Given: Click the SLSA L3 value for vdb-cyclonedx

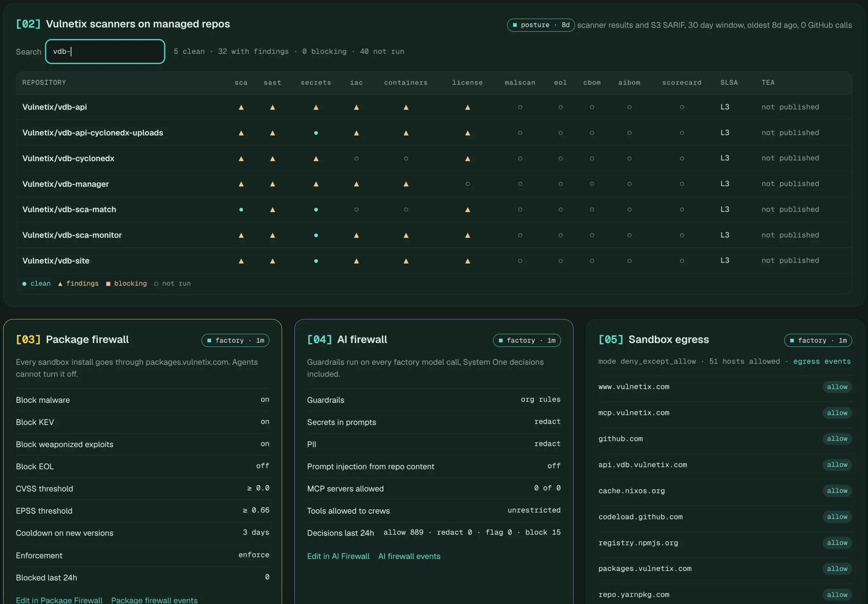Looking at the screenshot, I should pyautogui.click(x=725, y=158).
